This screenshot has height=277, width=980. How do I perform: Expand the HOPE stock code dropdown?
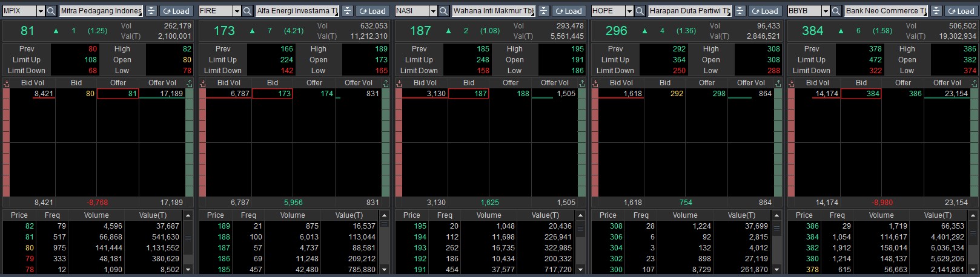(629, 11)
